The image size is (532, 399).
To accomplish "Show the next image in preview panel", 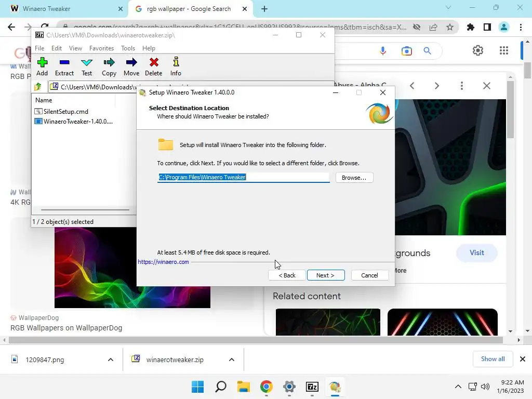I will point(437,86).
